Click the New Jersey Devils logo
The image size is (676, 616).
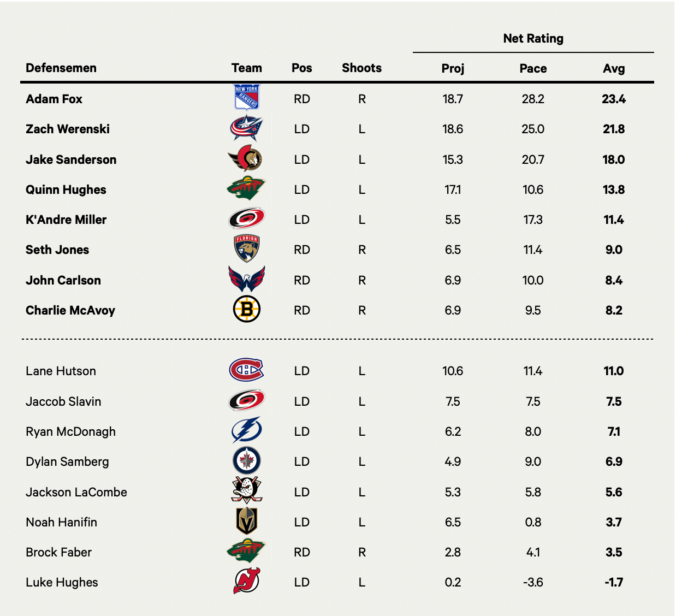tap(247, 582)
